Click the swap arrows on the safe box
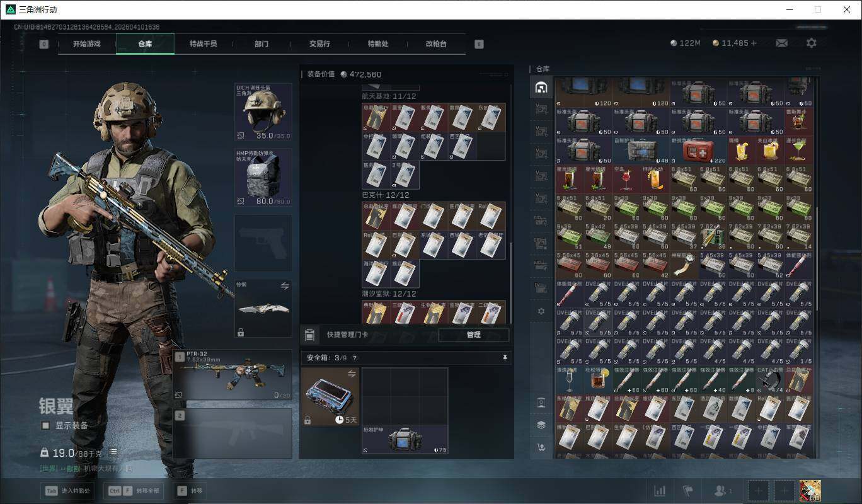 pyautogui.click(x=352, y=374)
